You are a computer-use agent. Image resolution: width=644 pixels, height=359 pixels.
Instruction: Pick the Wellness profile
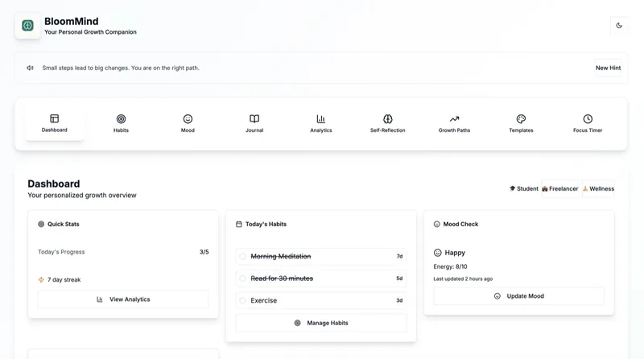[x=598, y=188]
